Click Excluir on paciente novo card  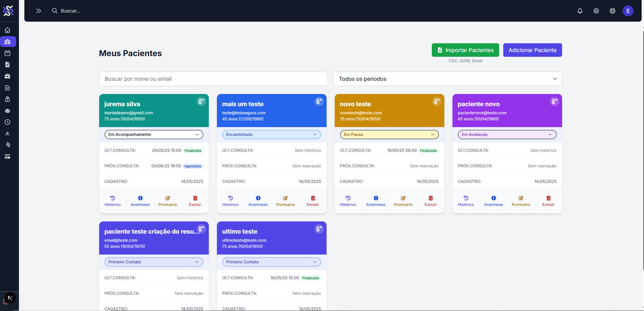[x=548, y=201]
